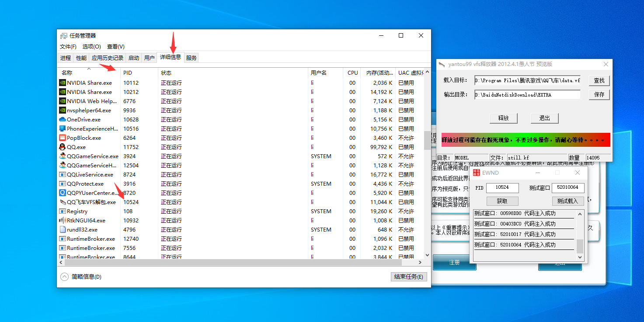This screenshot has height=322, width=644.
Task: Click the QQ.exe penguin icon
Action: click(x=62, y=147)
